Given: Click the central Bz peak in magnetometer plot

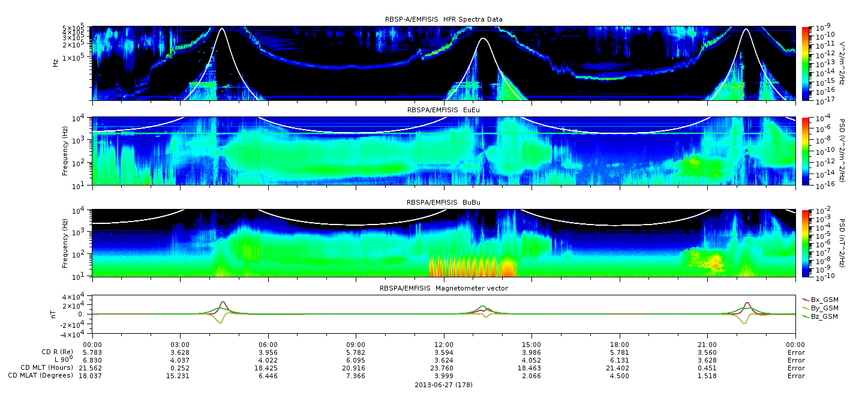Looking at the screenshot, I should coord(483,306).
